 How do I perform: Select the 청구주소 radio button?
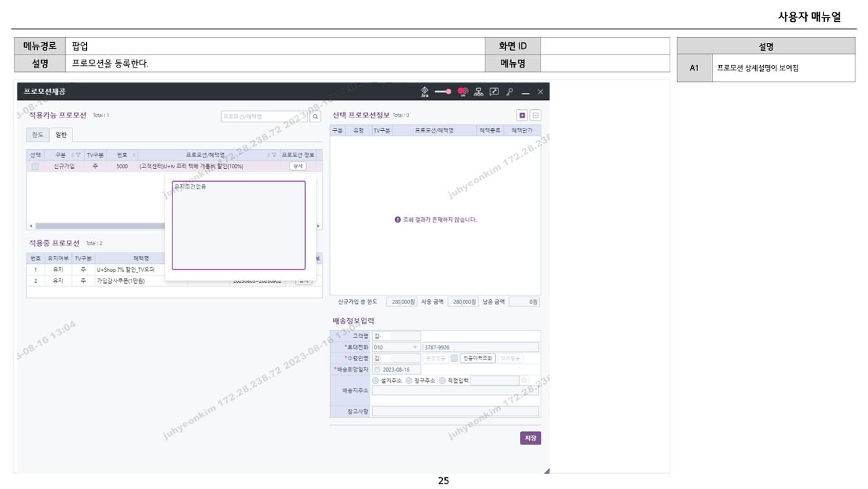409,381
